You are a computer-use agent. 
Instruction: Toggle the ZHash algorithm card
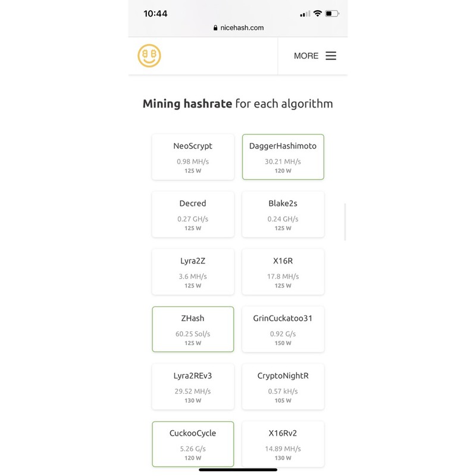coord(193,329)
